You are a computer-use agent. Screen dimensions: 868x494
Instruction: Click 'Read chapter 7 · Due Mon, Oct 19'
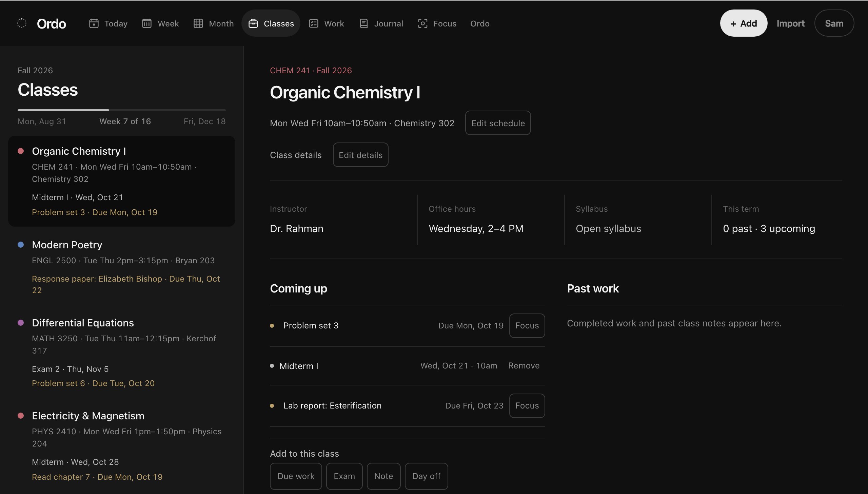point(97,477)
